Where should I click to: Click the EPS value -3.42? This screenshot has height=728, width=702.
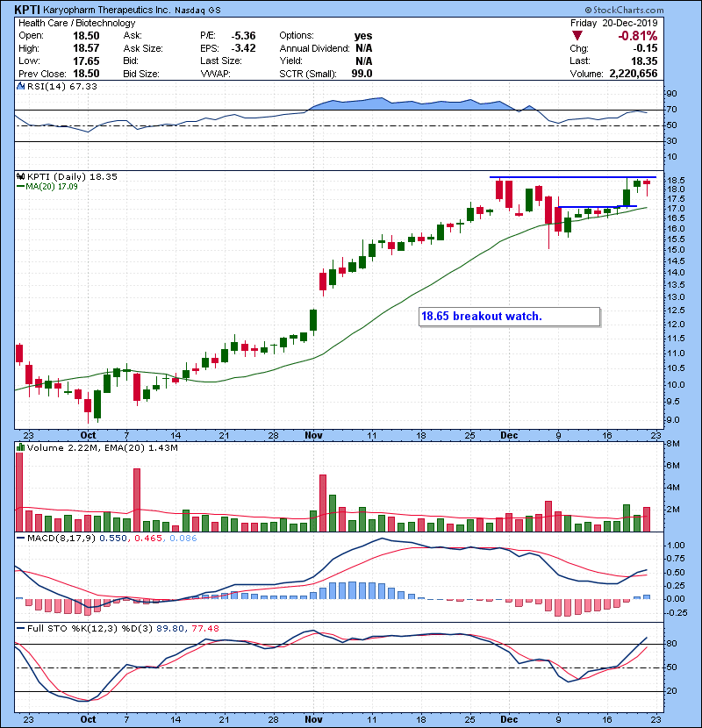tap(243, 48)
